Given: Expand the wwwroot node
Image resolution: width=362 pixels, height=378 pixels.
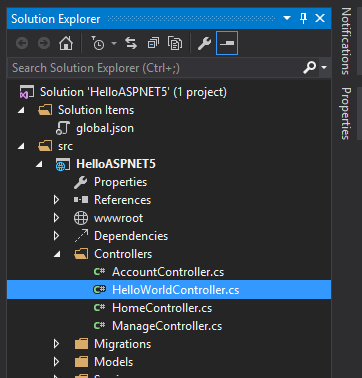Looking at the screenshot, I should coord(57,218).
